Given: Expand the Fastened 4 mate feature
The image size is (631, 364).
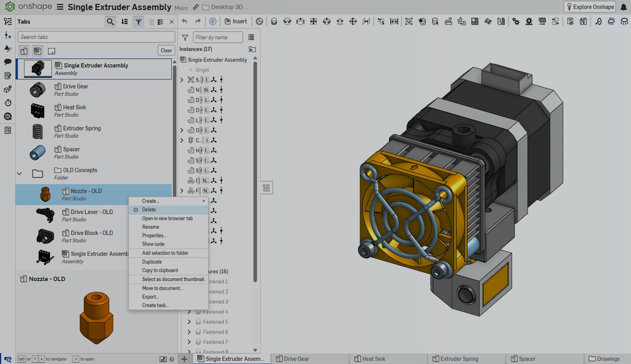Looking at the screenshot, I should 189,312.
